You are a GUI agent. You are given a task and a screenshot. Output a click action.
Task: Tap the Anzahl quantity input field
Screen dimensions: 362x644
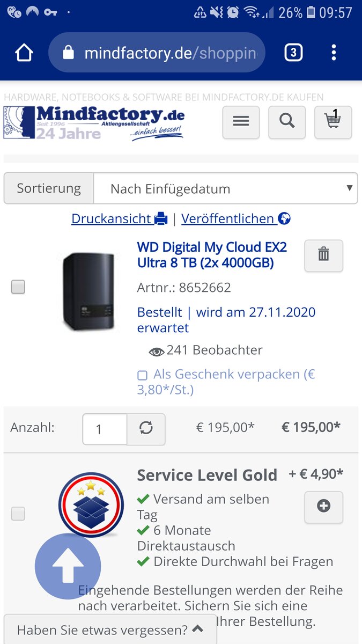105,429
